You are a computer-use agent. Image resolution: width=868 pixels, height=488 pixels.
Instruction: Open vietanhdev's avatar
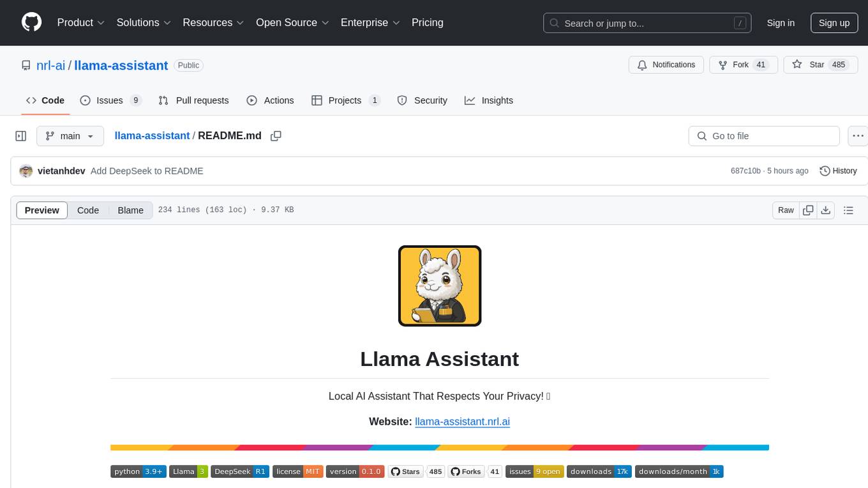click(26, 171)
